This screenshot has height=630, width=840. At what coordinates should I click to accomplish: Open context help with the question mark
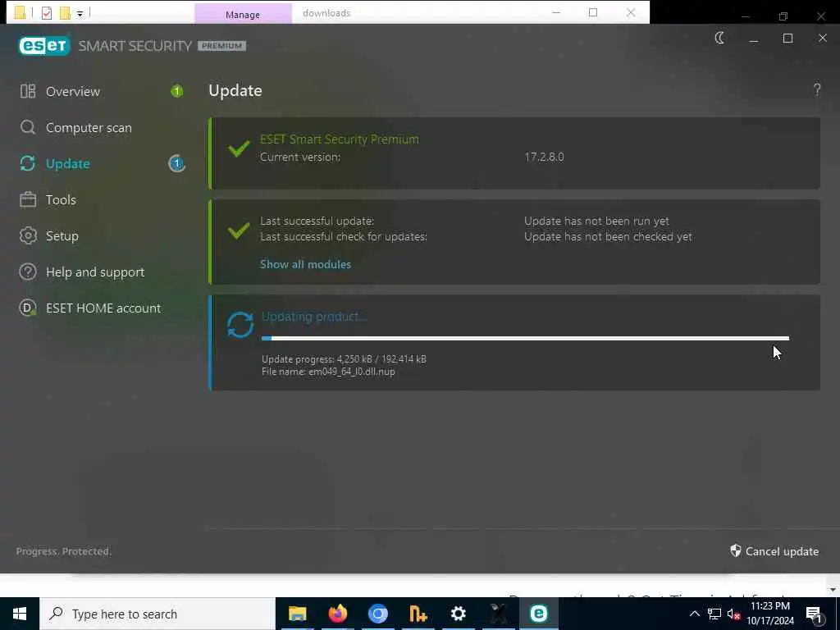(817, 90)
